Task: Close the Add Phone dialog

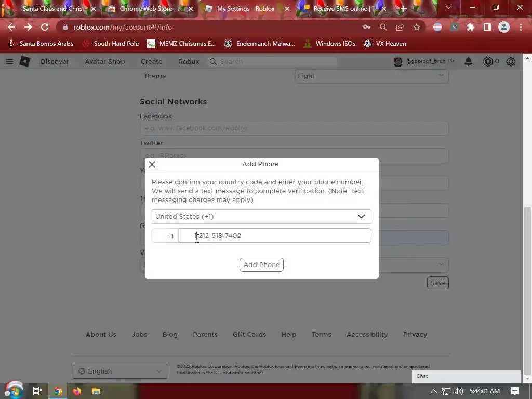Action: click(x=152, y=165)
